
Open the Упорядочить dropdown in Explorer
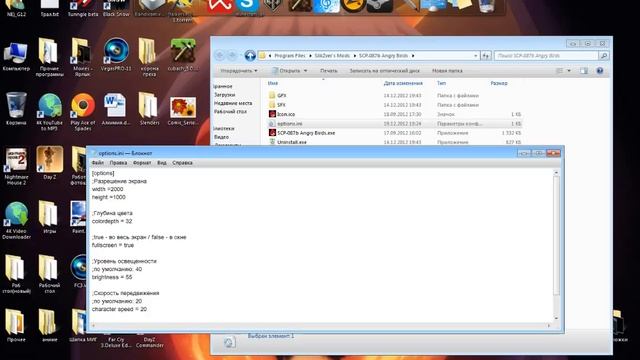[x=239, y=71]
